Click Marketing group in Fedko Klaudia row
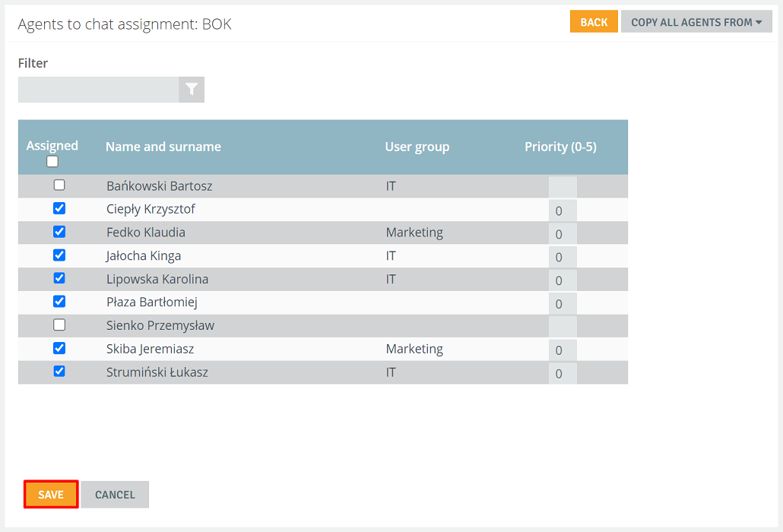Screen dimensions: 783x532 tap(414, 233)
